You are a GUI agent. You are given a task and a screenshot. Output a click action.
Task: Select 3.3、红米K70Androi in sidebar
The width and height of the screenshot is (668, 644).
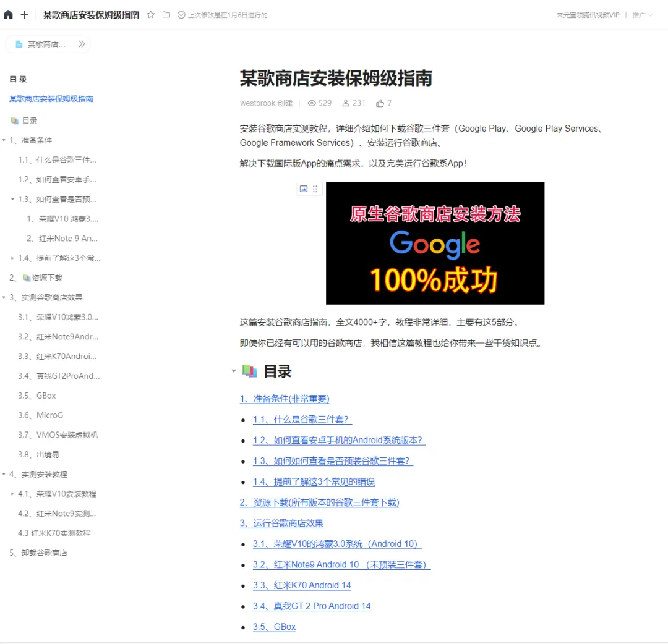point(57,356)
